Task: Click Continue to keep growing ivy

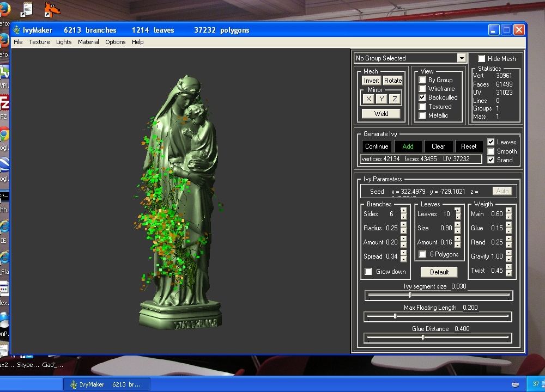Action: tap(377, 146)
